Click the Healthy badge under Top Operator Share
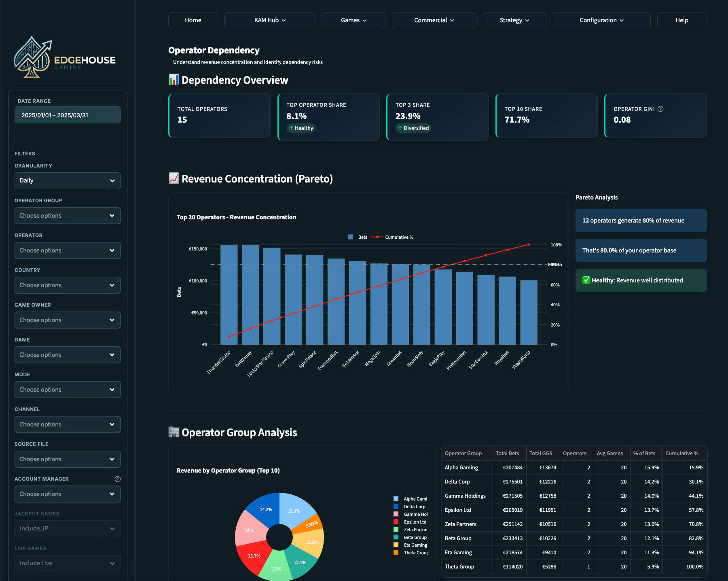Image resolution: width=728 pixels, height=581 pixels. [x=301, y=128]
